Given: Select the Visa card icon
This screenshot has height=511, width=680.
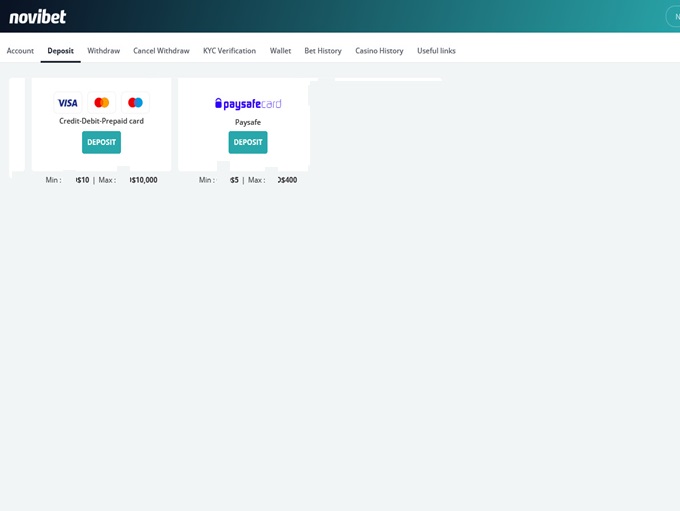Looking at the screenshot, I should tap(67, 103).
